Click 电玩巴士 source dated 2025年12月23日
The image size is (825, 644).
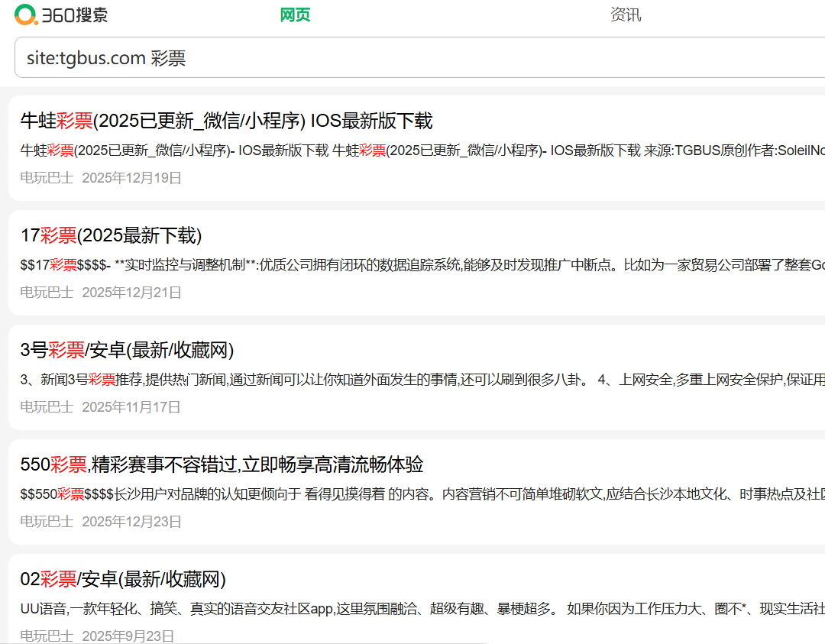(x=47, y=522)
